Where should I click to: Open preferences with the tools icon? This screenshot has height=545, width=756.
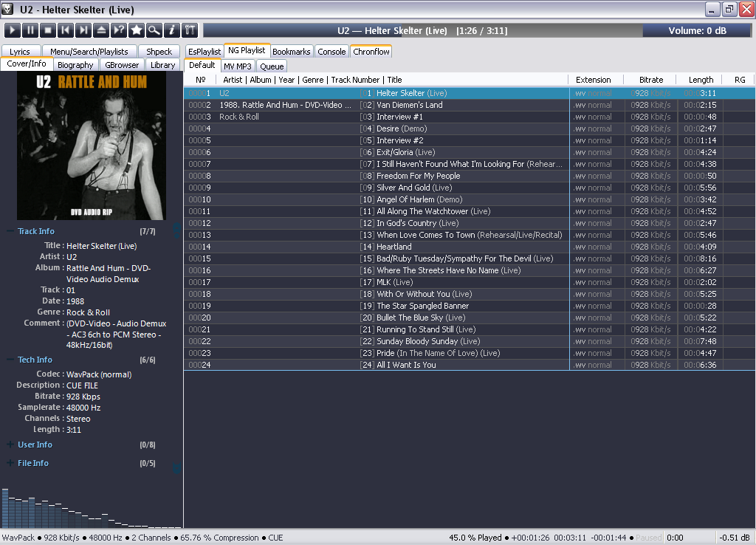[190, 30]
